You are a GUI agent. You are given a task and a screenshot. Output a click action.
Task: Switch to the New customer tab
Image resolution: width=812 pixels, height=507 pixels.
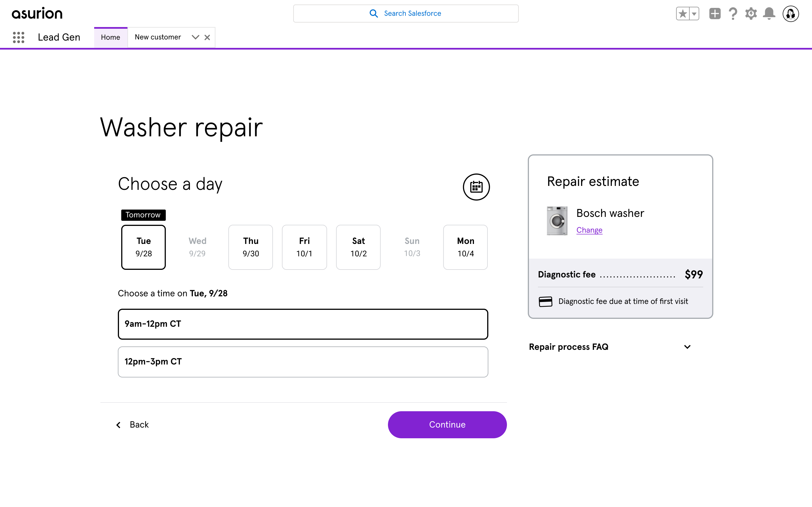pos(158,37)
